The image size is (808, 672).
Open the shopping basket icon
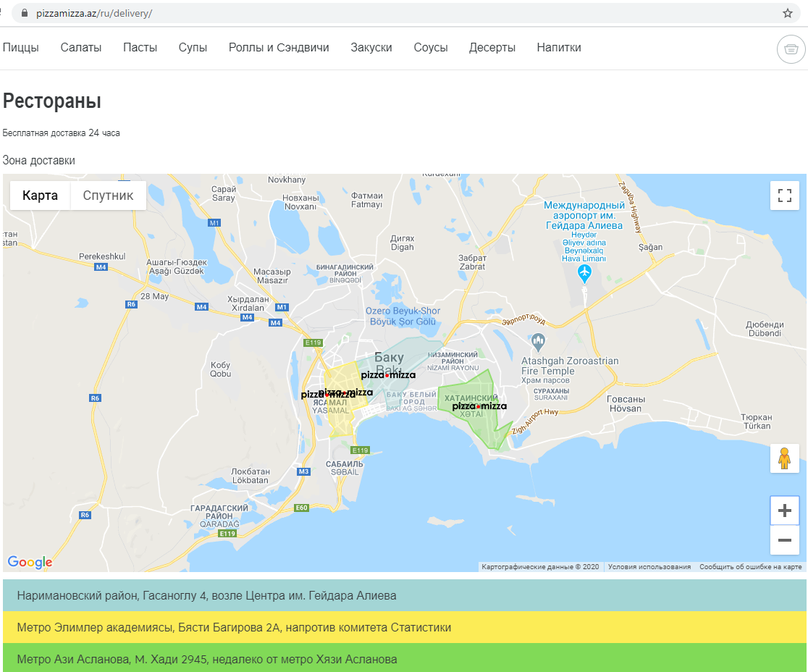click(x=791, y=49)
